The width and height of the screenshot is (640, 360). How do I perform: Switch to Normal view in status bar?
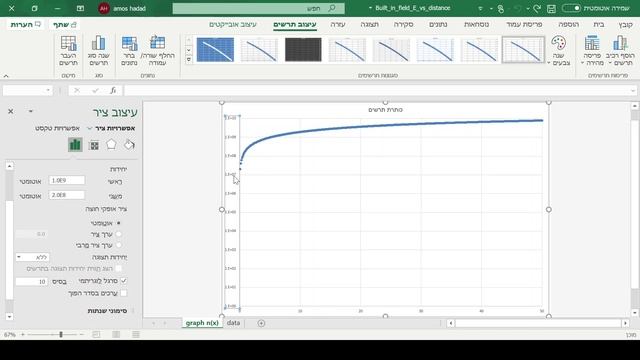(x=136, y=334)
